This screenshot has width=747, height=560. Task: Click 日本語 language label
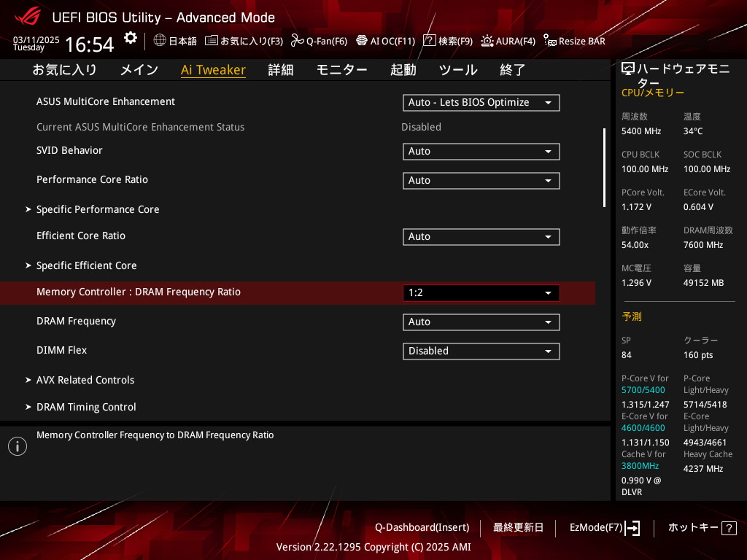183,42
